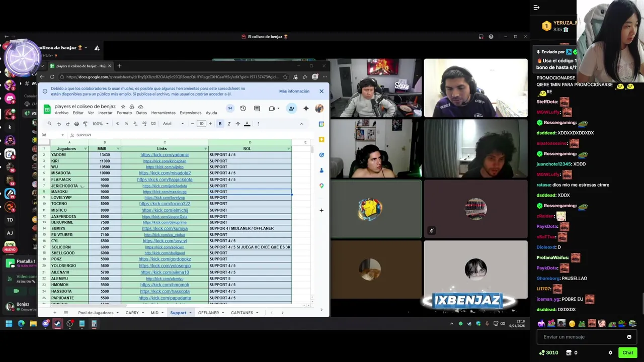
Task: Dismiss the collaborators info banner
Action: tap(321, 92)
